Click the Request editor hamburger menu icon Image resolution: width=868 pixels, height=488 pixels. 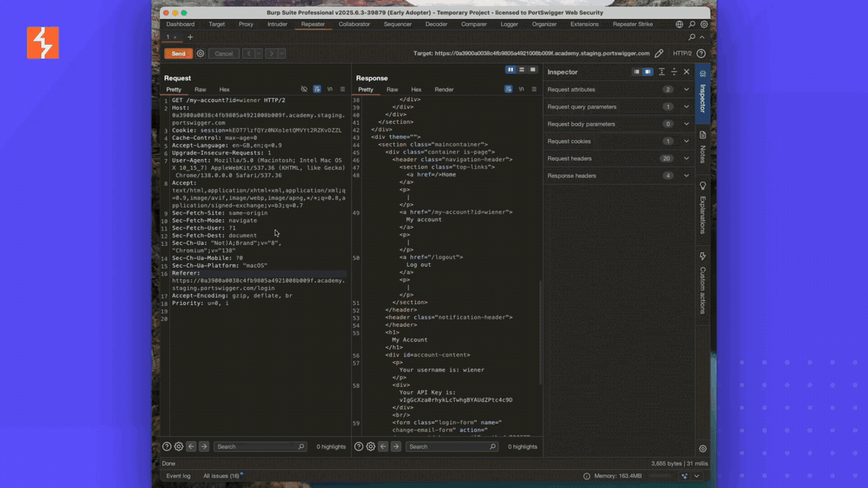point(343,90)
